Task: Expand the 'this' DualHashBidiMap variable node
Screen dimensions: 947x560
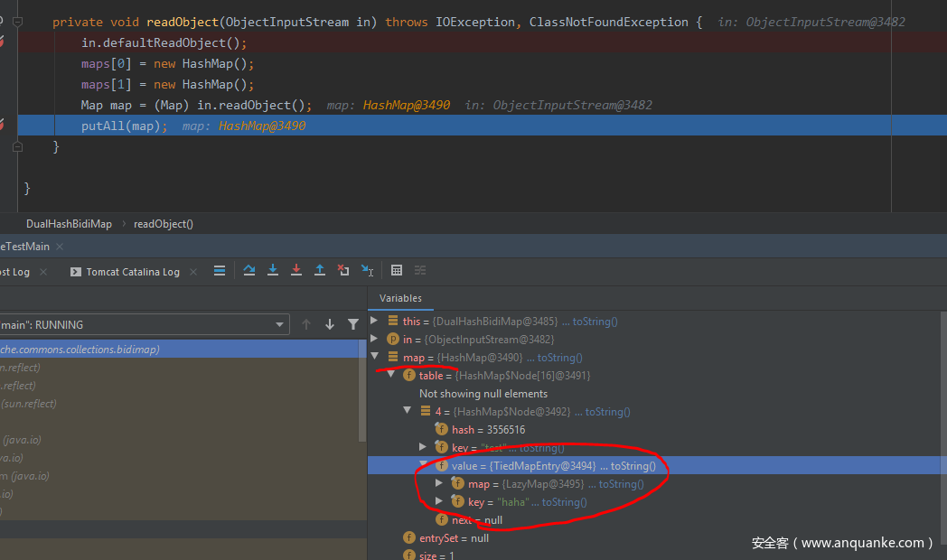Action: click(374, 321)
